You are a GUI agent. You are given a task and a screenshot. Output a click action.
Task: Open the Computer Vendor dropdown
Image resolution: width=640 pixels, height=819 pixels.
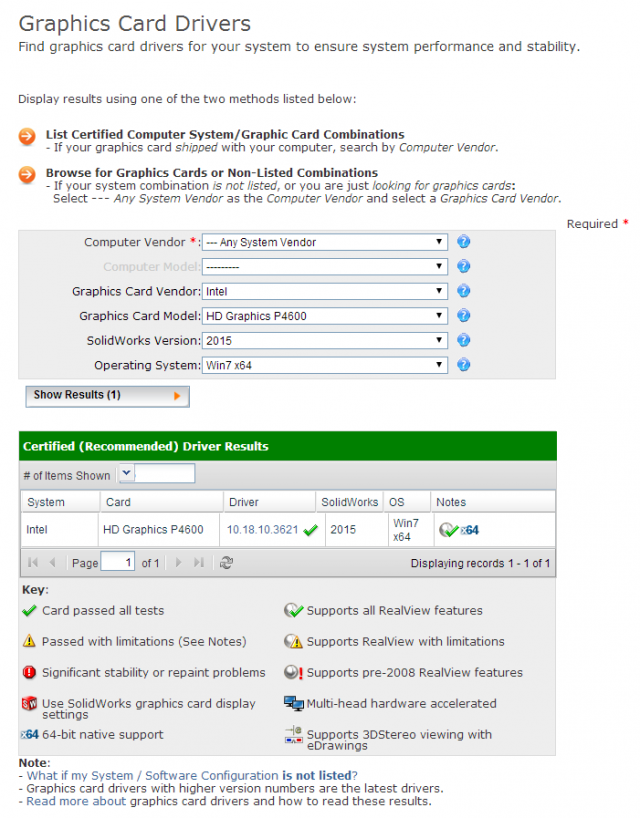(x=325, y=242)
